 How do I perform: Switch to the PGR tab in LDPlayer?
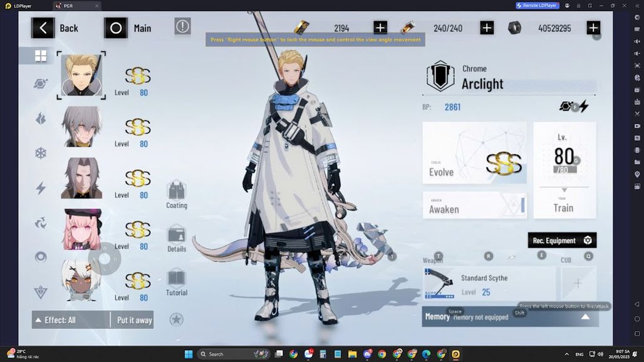pyautogui.click(x=77, y=6)
